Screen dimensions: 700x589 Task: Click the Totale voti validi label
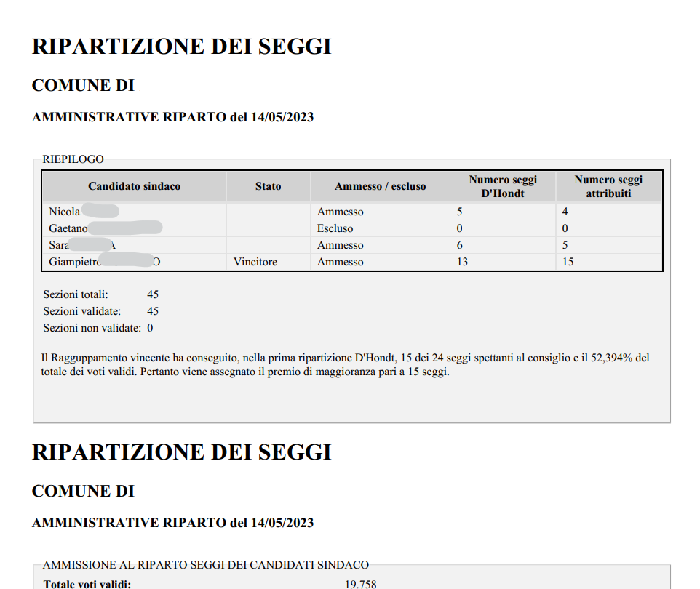pos(87,584)
